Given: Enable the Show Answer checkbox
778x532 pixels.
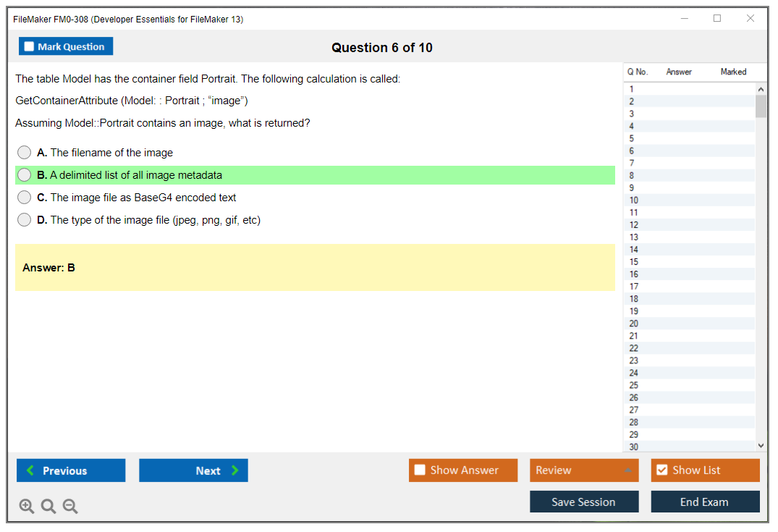Looking at the screenshot, I should pos(420,470).
